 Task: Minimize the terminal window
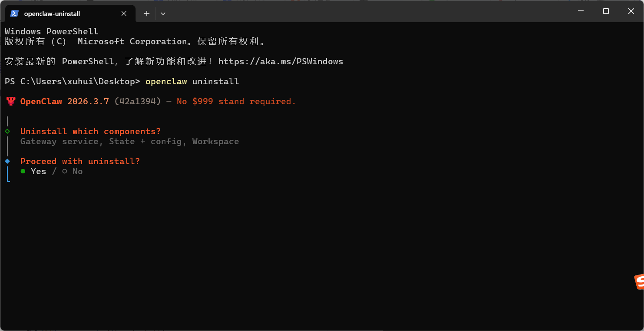[581, 11]
